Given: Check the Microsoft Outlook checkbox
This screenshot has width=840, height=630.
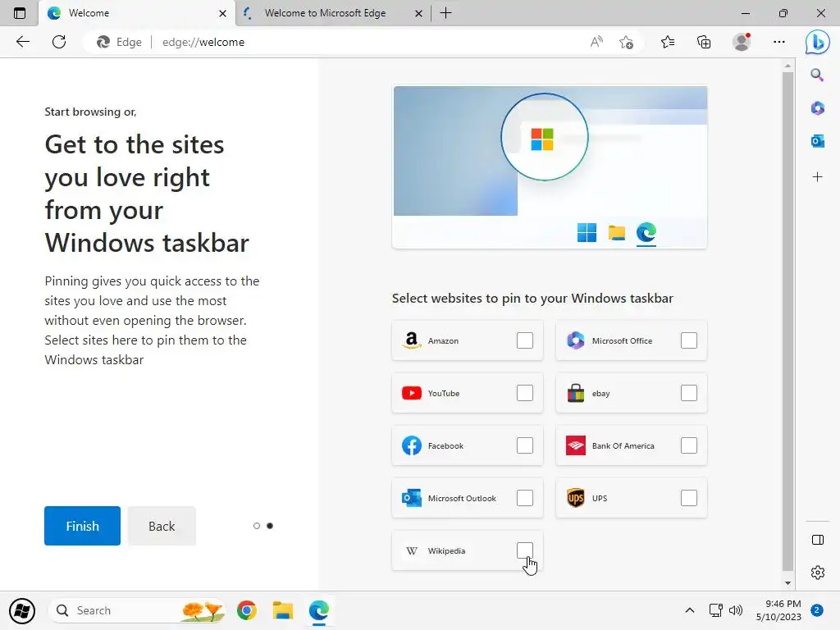Looking at the screenshot, I should [525, 498].
